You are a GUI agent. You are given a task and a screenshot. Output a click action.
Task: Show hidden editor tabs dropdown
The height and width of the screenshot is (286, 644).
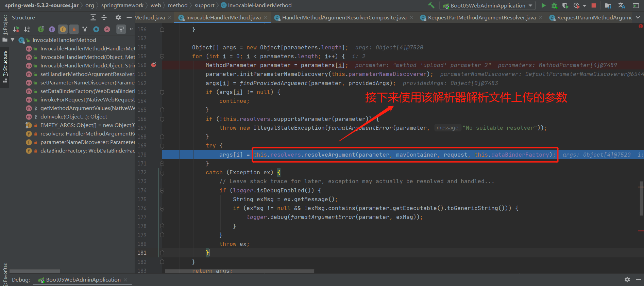click(638, 17)
